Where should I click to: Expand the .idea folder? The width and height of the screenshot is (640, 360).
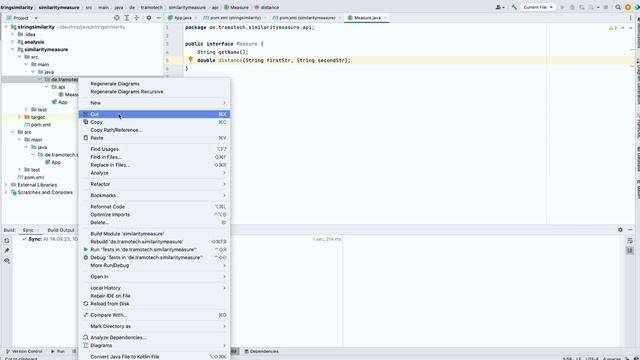tap(13, 34)
